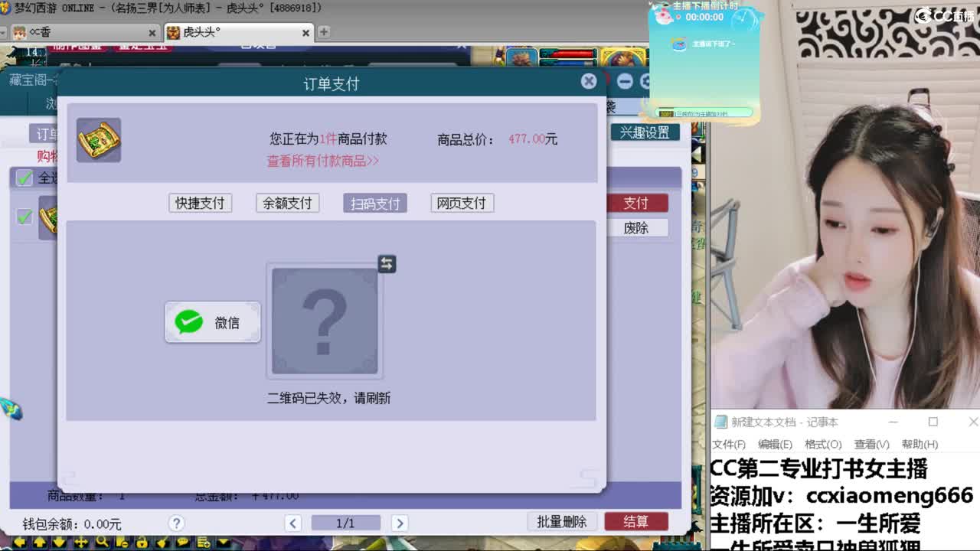980x551 pixels.
Task: Switch to the 余额支付 payment tab
Action: click(287, 203)
